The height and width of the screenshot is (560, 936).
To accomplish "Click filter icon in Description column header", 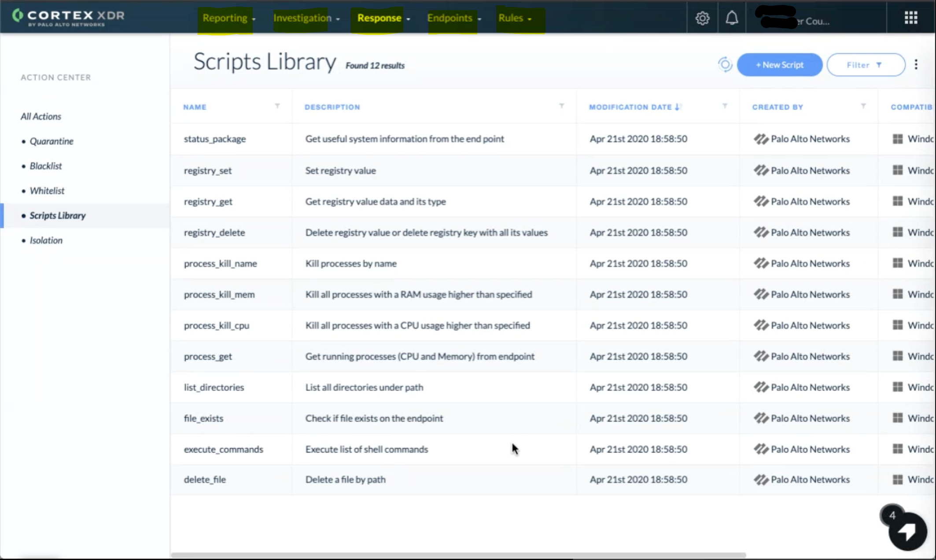I will pos(561,106).
